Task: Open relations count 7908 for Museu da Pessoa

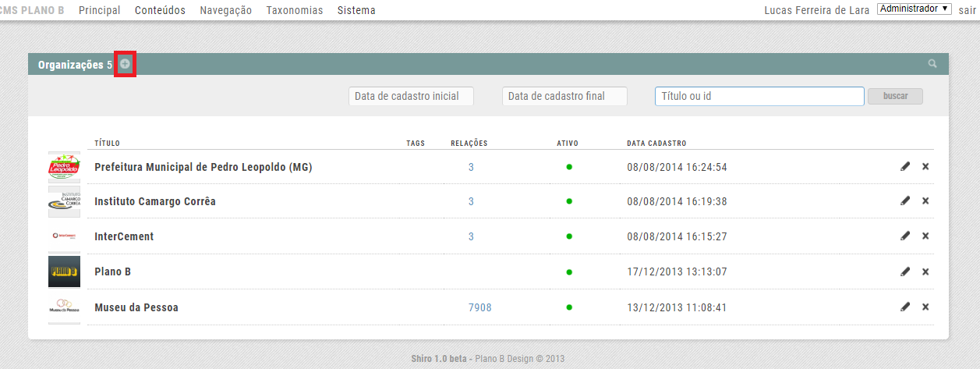Action: (480, 307)
